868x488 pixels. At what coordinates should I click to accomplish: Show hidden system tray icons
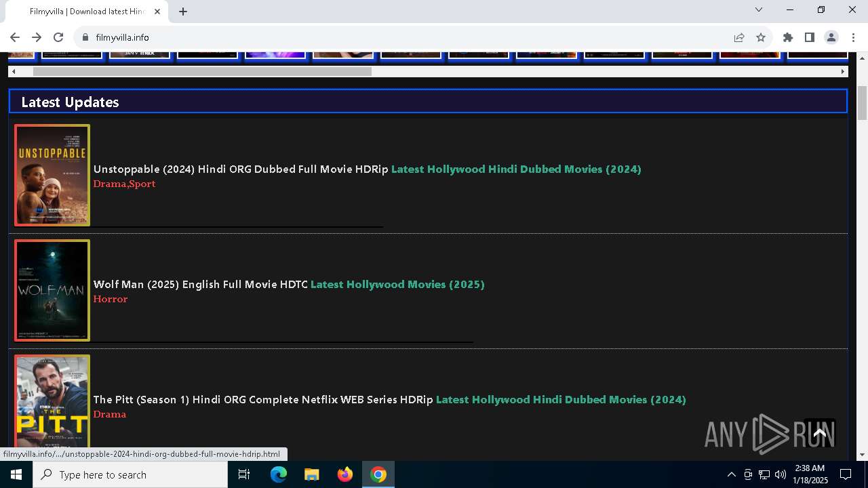tap(731, 474)
